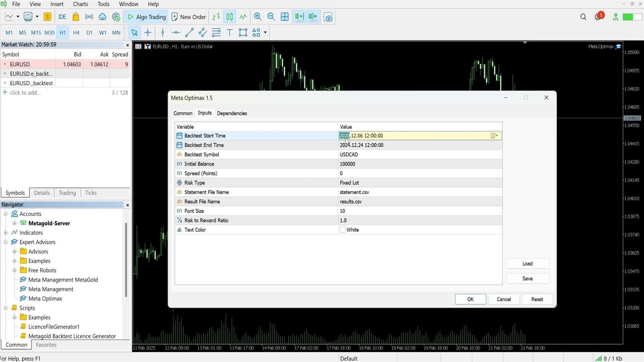Toggle the Algo Trading button
Screen dimensions: 644x362
146,17
